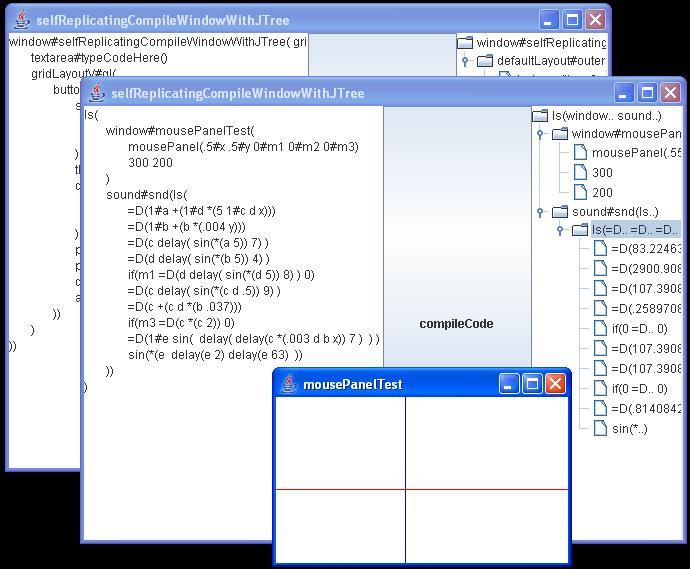Select the sin(*..) leaf icon
This screenshot has height=569, width=690.
[600, 428]
